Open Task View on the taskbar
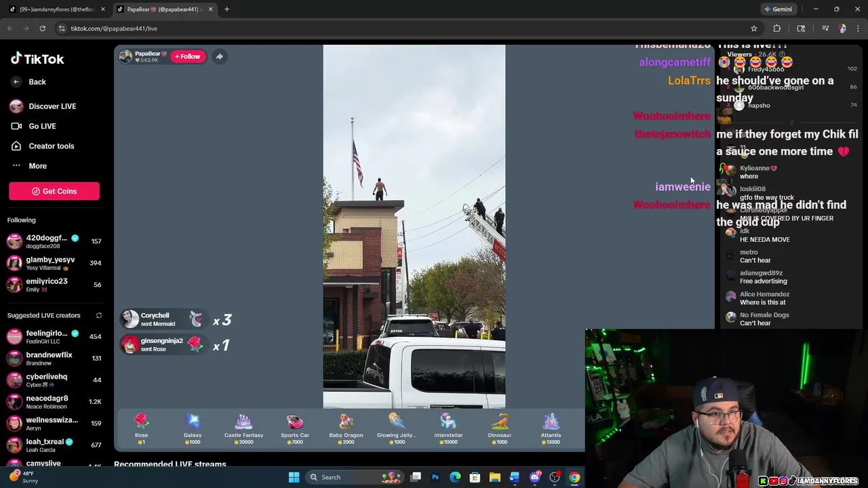This screenshot has width=868, height=488. [416, 477]
